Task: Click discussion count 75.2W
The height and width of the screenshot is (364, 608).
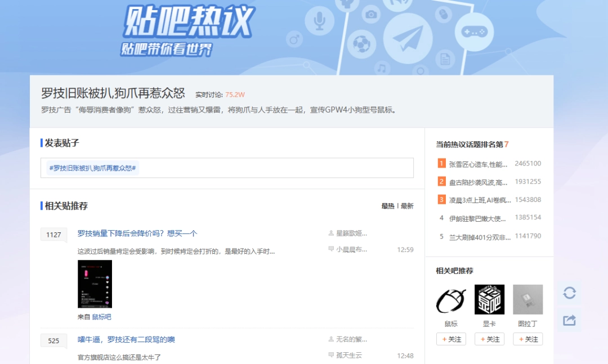Action: [235, 95]
